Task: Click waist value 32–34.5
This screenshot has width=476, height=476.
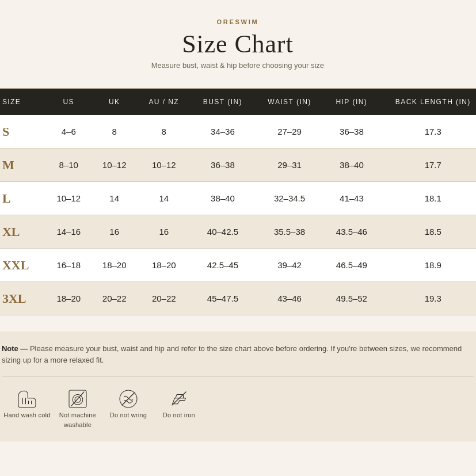Action: [x=290, y=199]
